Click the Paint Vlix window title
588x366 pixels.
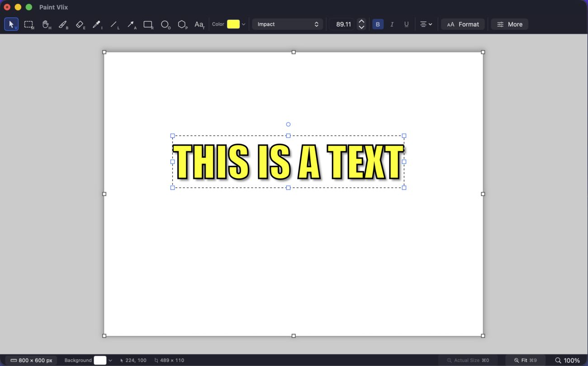point(54,7)
